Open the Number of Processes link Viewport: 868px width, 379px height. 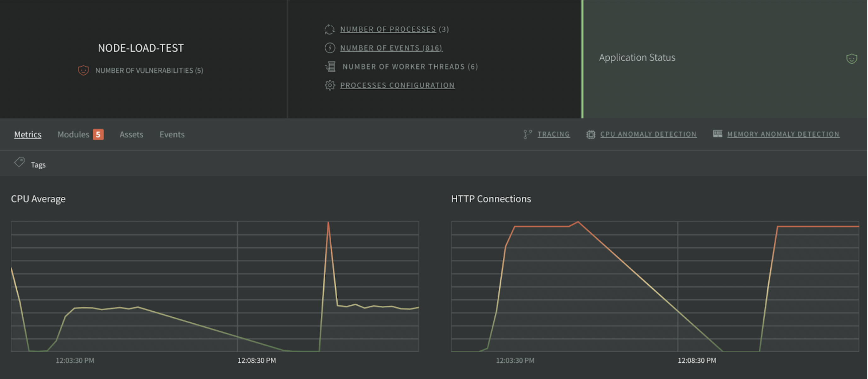[x=387, y=29]
